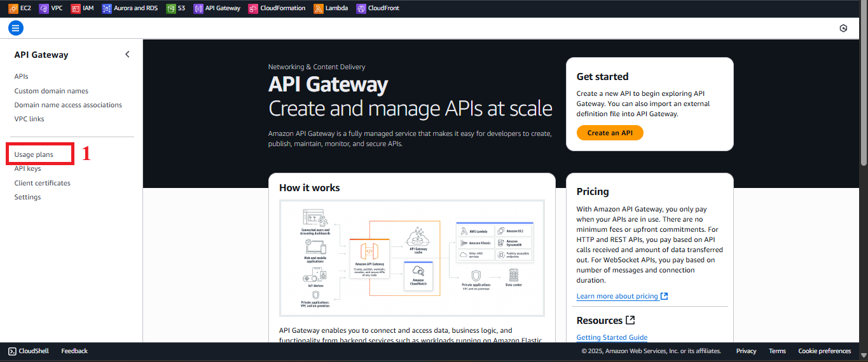Click the How it works heading
The image size is (868, 362).
point(310,187)
